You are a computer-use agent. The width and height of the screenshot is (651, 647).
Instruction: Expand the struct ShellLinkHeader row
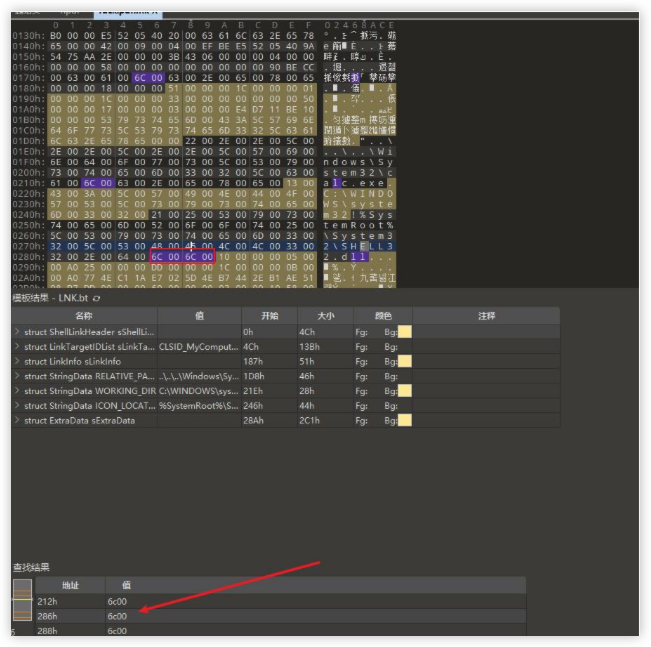pos(17,331)
